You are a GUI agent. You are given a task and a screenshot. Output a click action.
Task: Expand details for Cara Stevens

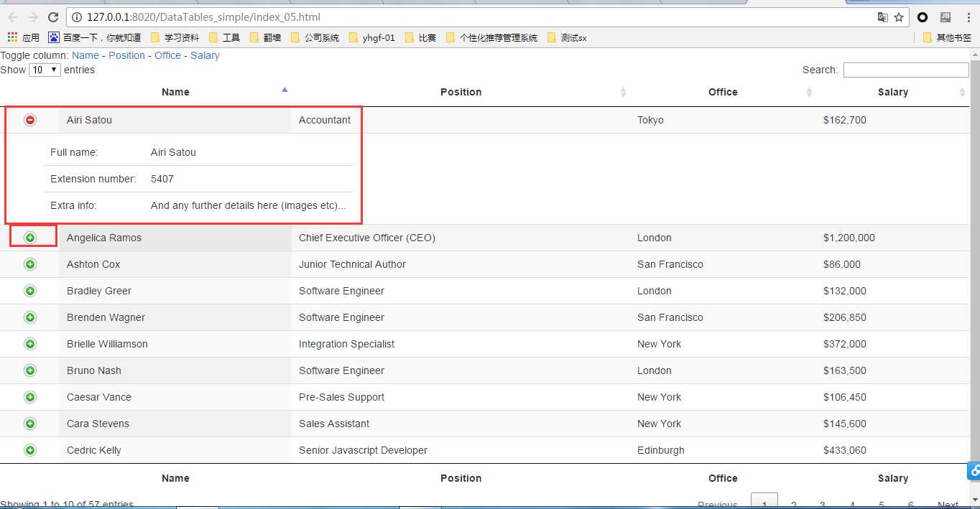click(x=30, y=424)
